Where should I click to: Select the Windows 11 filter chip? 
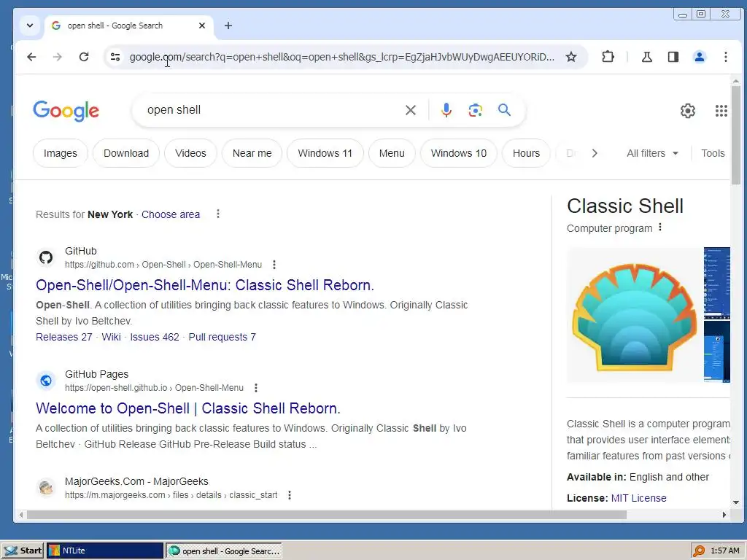(325, 153)
